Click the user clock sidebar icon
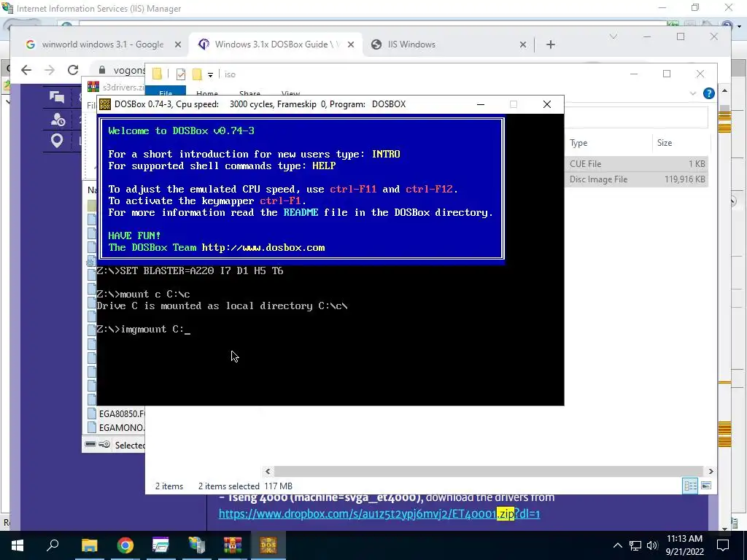The width and height of the screenshot is (747, 560). 58,119
